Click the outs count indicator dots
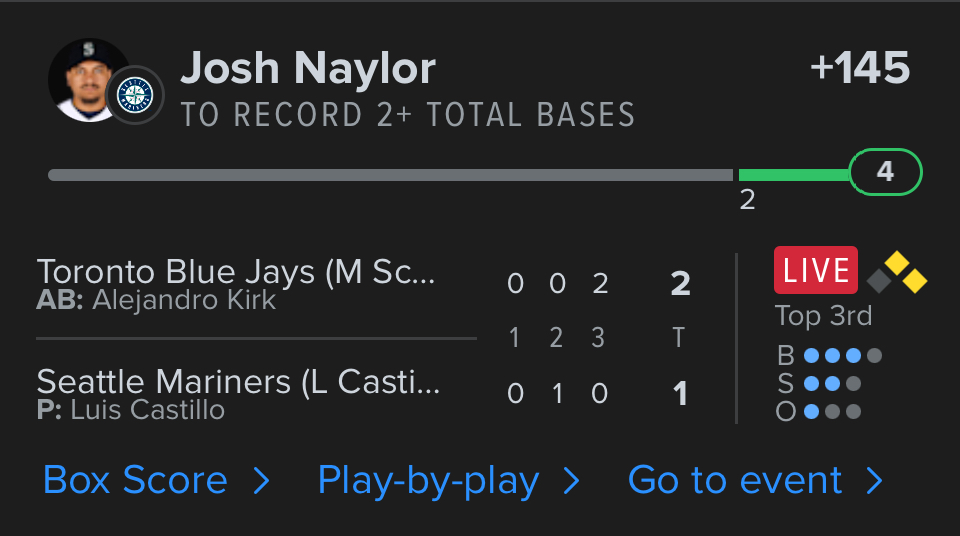Viewport: 960px width, 536px height. [x=832, y=411]
